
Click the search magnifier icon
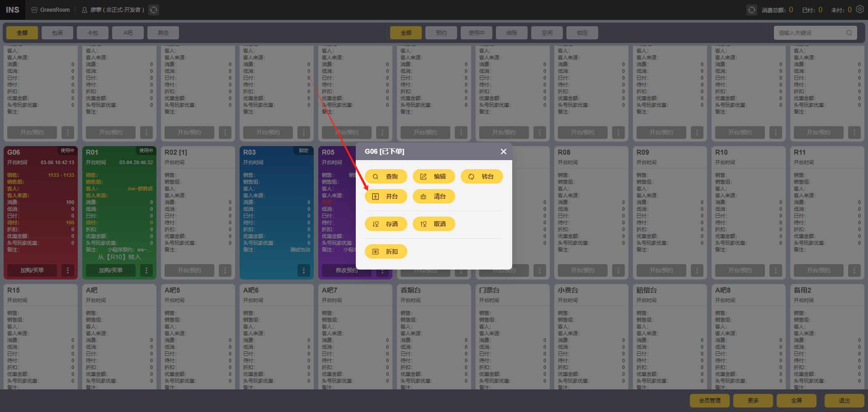pyautogui.click(x=849, y=33)
